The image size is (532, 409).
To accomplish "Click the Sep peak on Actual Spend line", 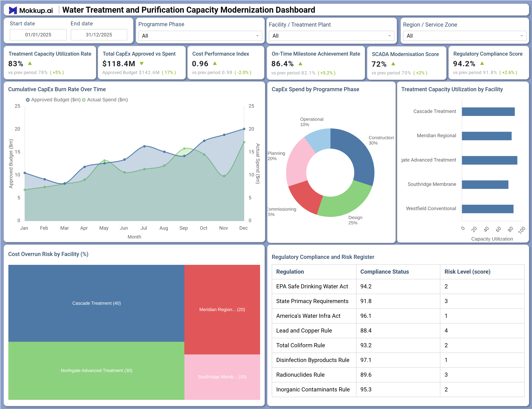I will 184,148.
